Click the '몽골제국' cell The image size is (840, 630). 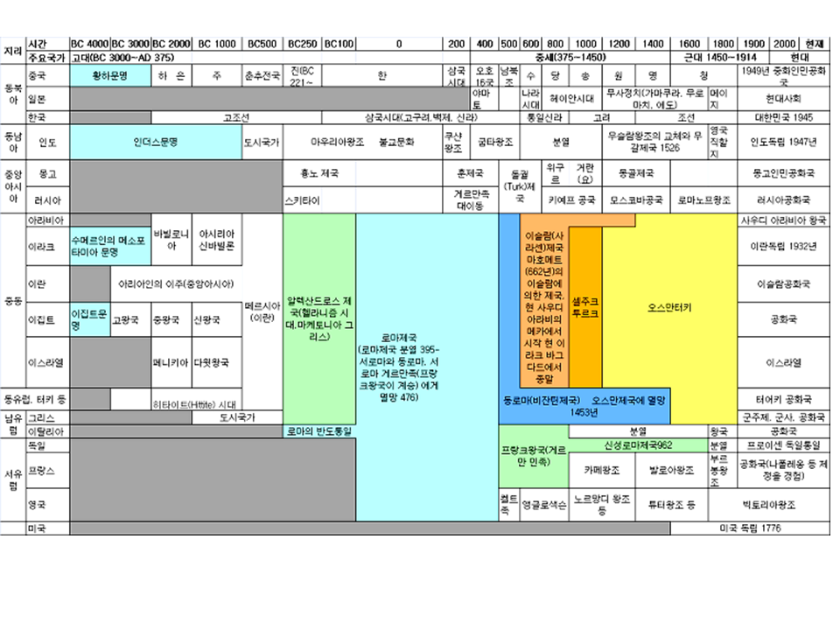click(x=636, y=173)
